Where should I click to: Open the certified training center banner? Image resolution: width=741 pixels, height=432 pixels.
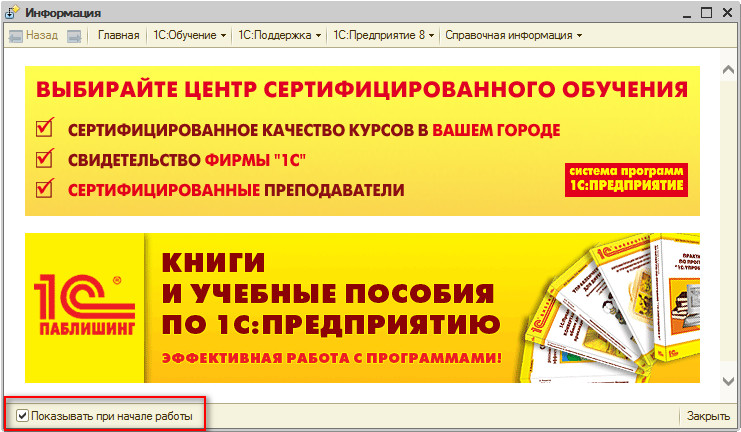362,141
